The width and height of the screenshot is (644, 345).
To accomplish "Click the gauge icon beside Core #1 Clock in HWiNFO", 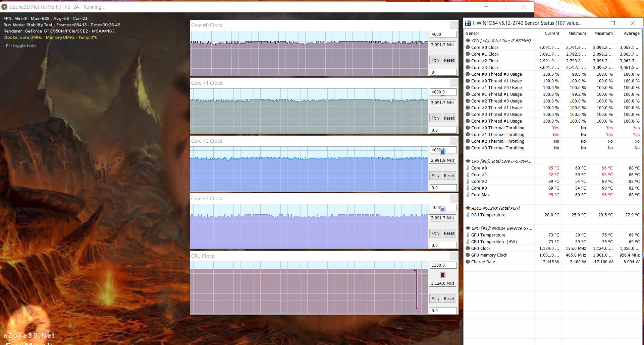I will click(468, 54).
